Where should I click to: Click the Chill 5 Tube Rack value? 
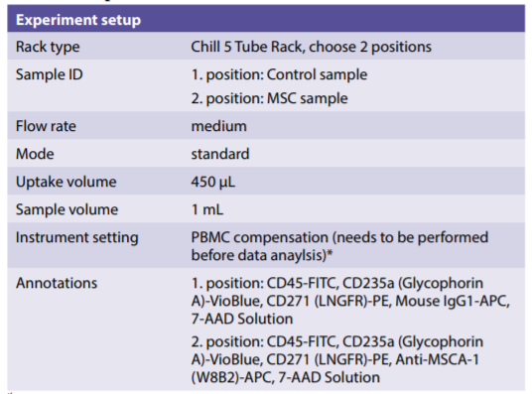[311, 47]
